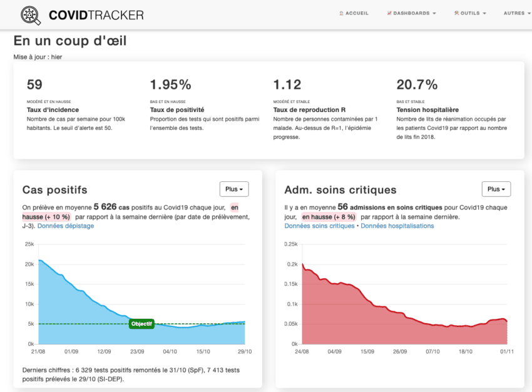Viewport: 532px width, 392px height.
Task: Click the incidence value 59
Action: (x=34, y=84)
